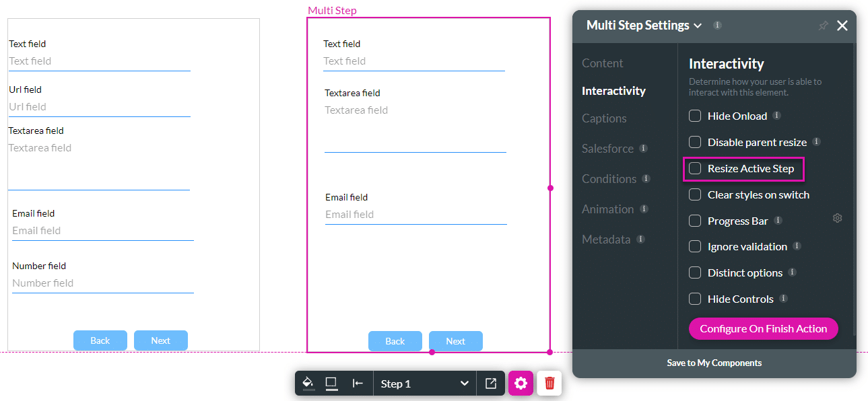The image size is (868, 401).
Task: Toggle Hide Onload option
Action: point(694,115)
